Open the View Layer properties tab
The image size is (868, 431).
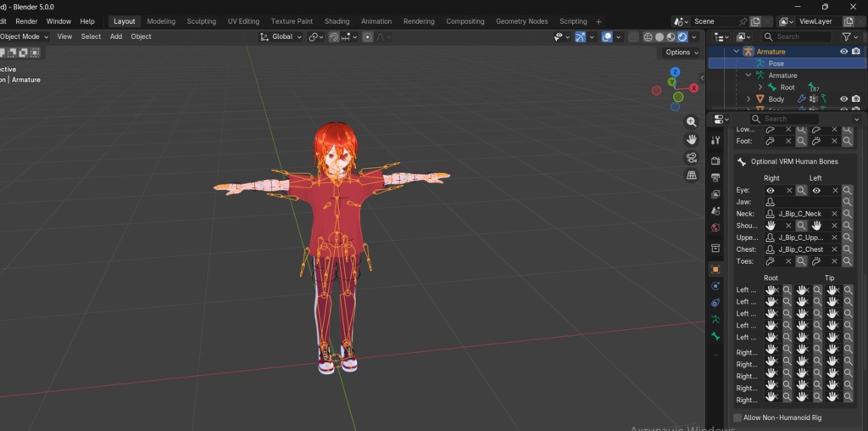click(x=715, y=194)
